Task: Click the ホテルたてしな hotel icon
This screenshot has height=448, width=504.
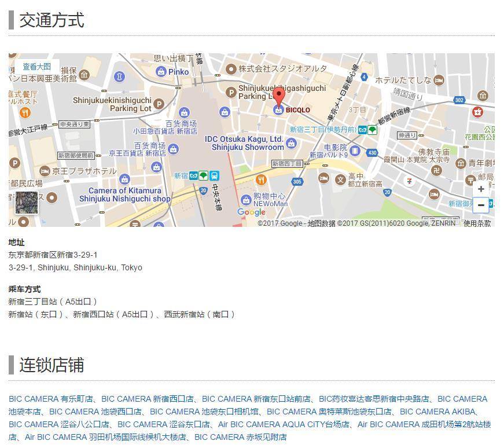Action: coord(439,80)
